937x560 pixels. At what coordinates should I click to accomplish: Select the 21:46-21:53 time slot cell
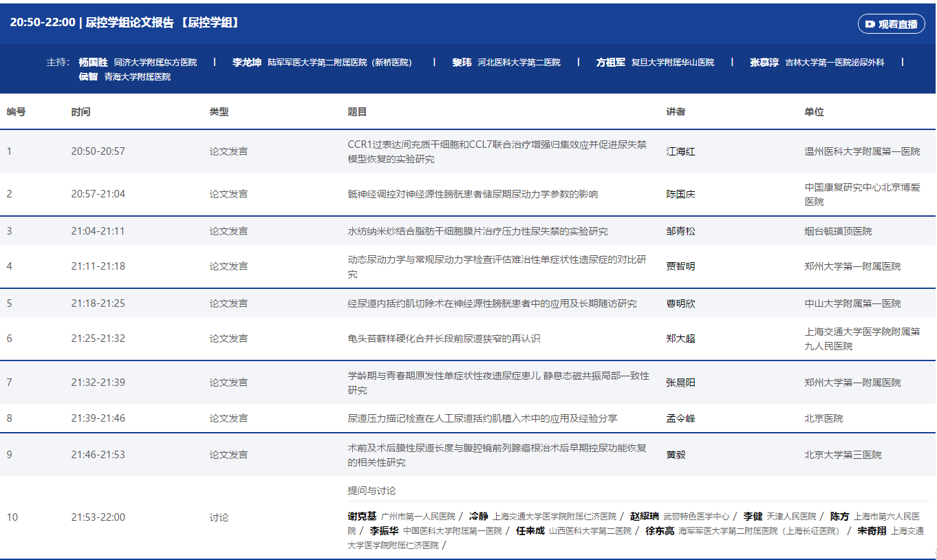point(98,455)
